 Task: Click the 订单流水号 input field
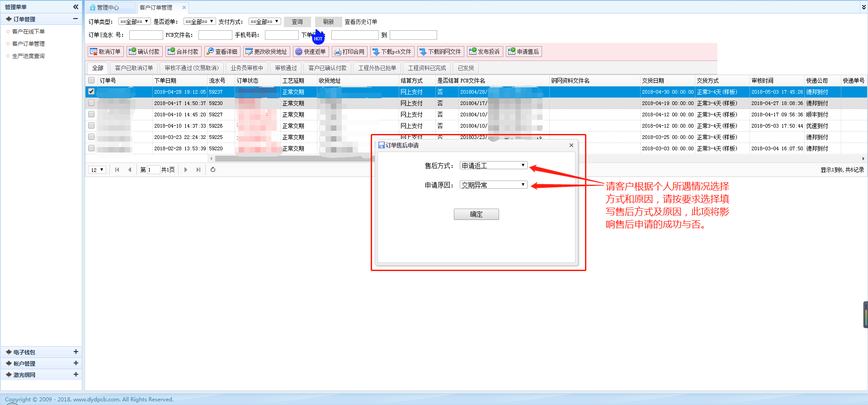[x=146, y=35]
